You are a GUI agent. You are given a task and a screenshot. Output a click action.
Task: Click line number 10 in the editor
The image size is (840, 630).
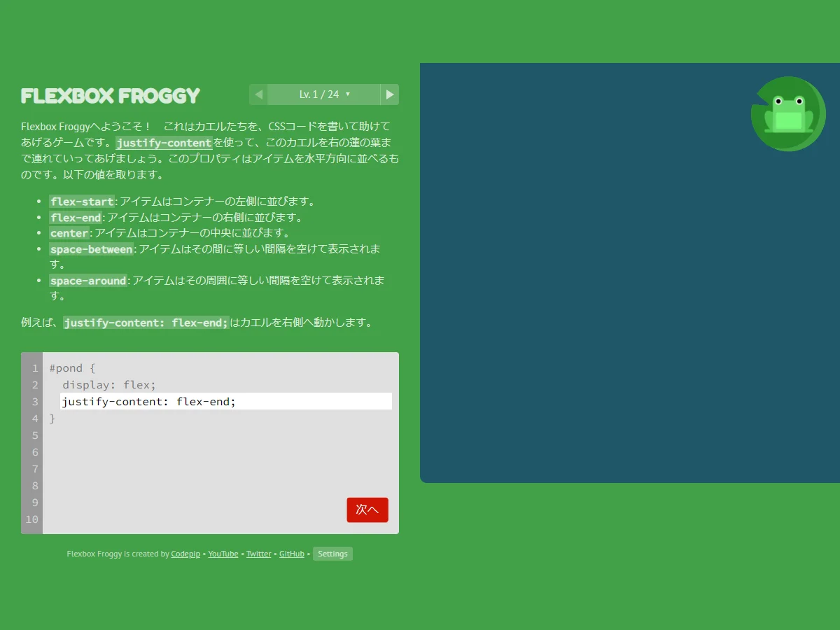(x=31, y=519)
